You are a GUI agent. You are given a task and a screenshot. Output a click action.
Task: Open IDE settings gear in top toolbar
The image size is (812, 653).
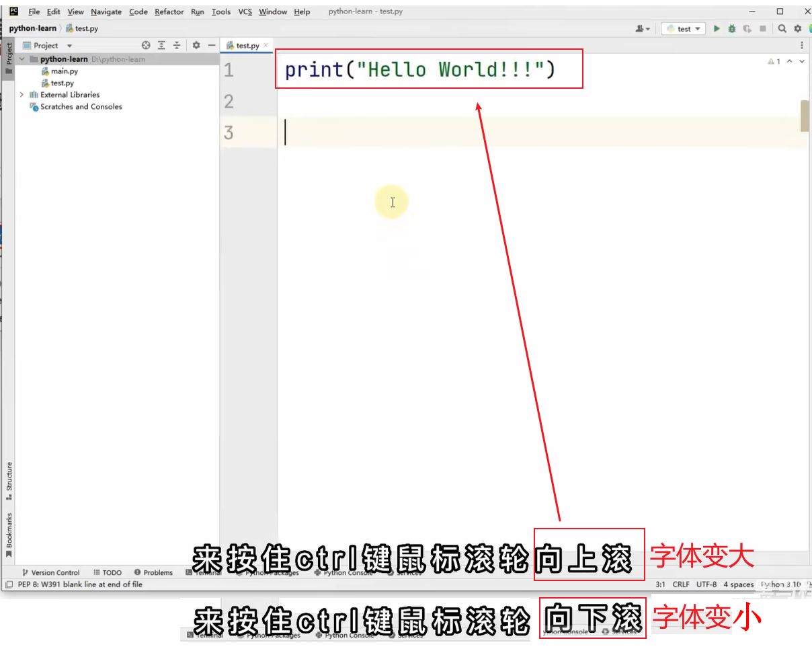point(798,29)
